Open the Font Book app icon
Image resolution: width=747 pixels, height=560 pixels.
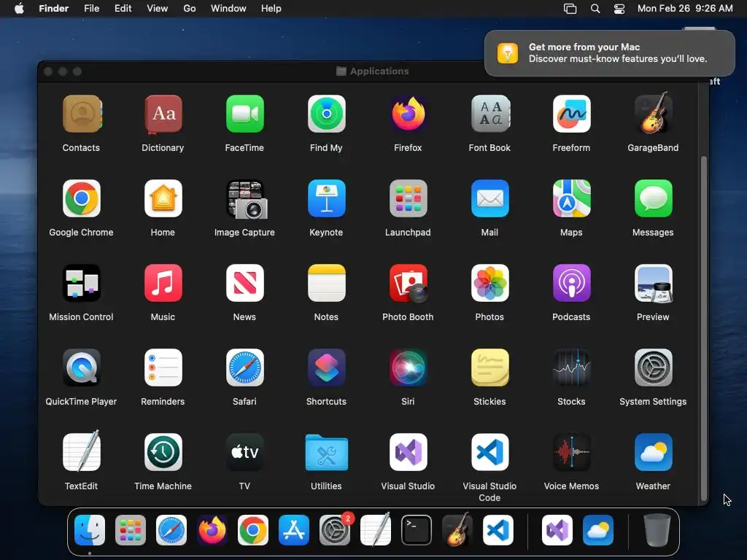(x=489, y=114)
